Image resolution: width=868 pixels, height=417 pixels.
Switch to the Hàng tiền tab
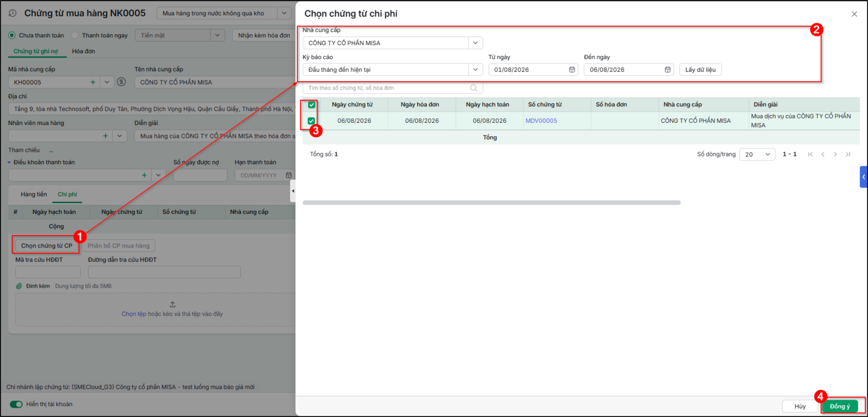click(34, 194)
